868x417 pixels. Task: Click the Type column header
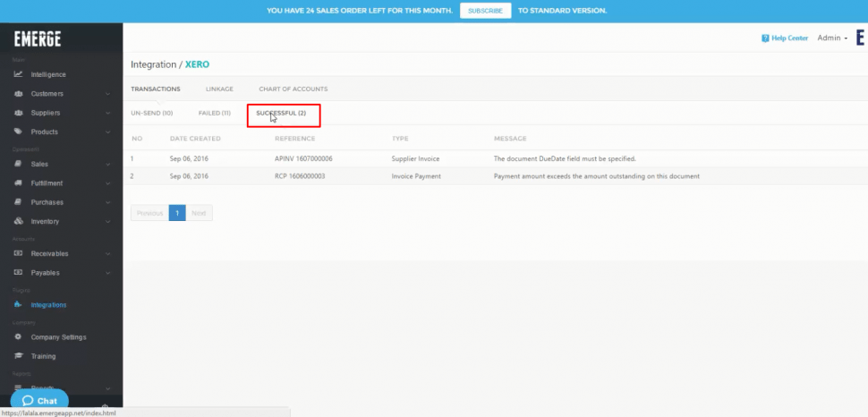point(400,139)
